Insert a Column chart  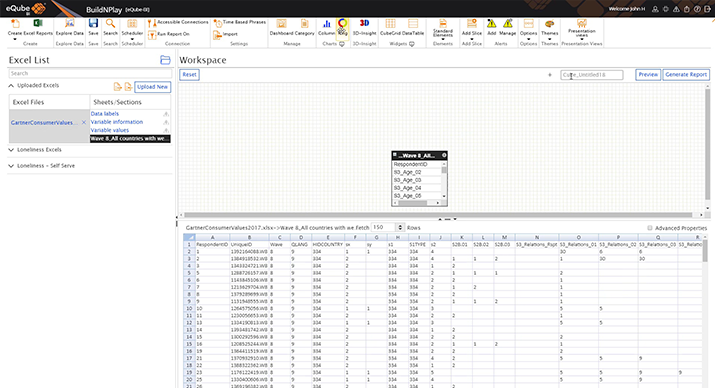pyautogui.click(x=326, y=27)
